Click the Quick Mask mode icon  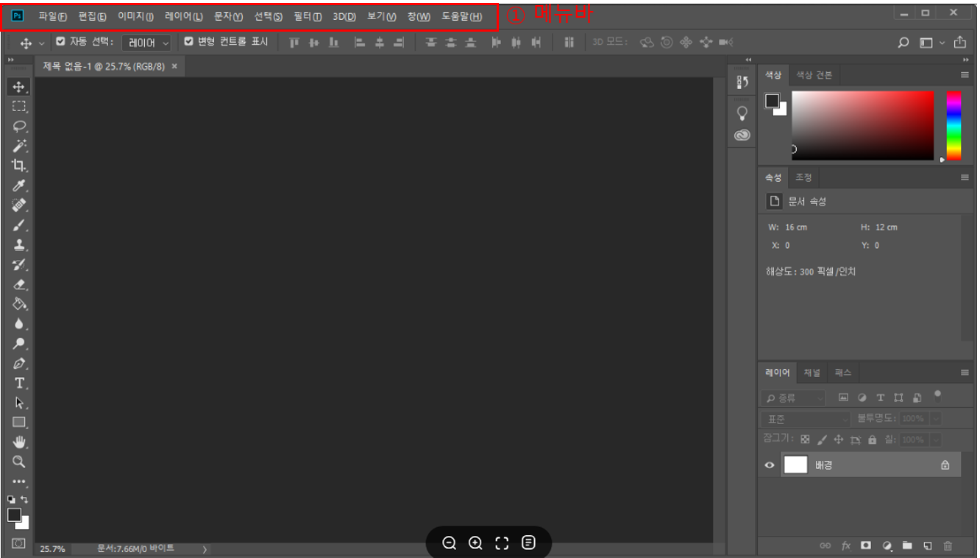tap(18, 543)
